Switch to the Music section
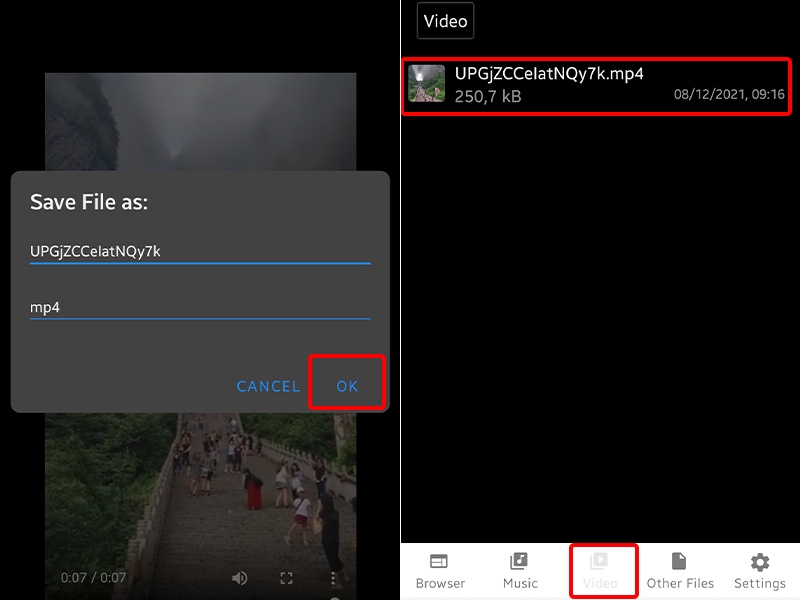The image size is (800, 600). (x=520, y=572)
